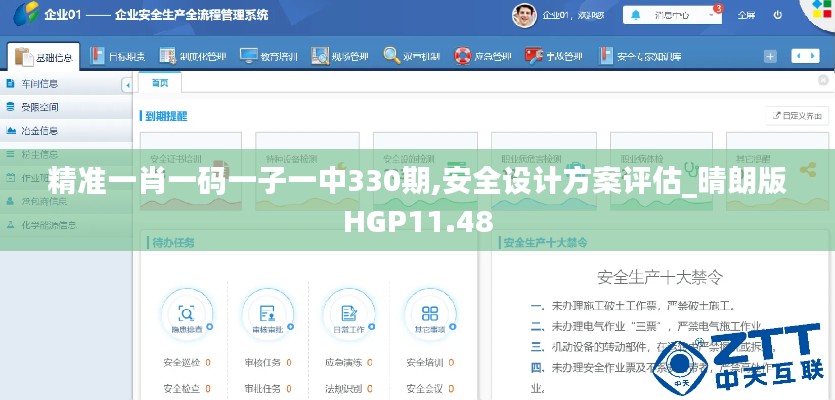The width and height of the screenshot is (835, 400).
Task: Click the 安全生产十大禁令 document title
Action: pyautogui.click(x=660, y=277)
